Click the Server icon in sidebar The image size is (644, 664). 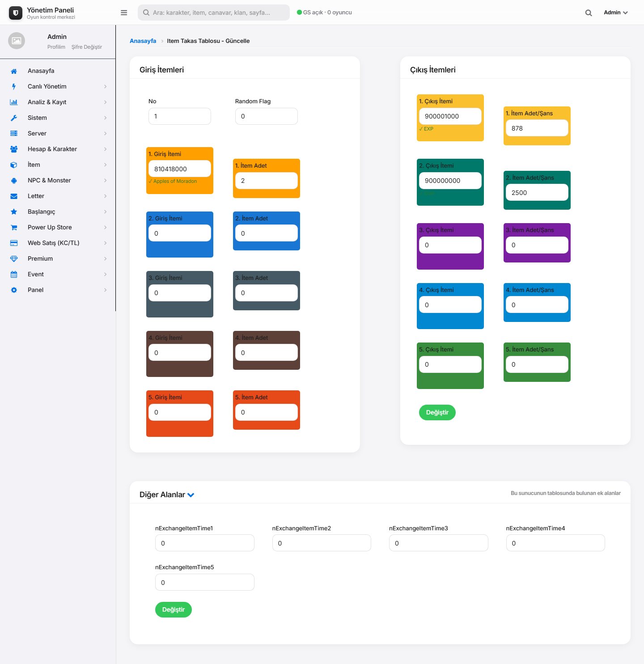click(14, 134)
